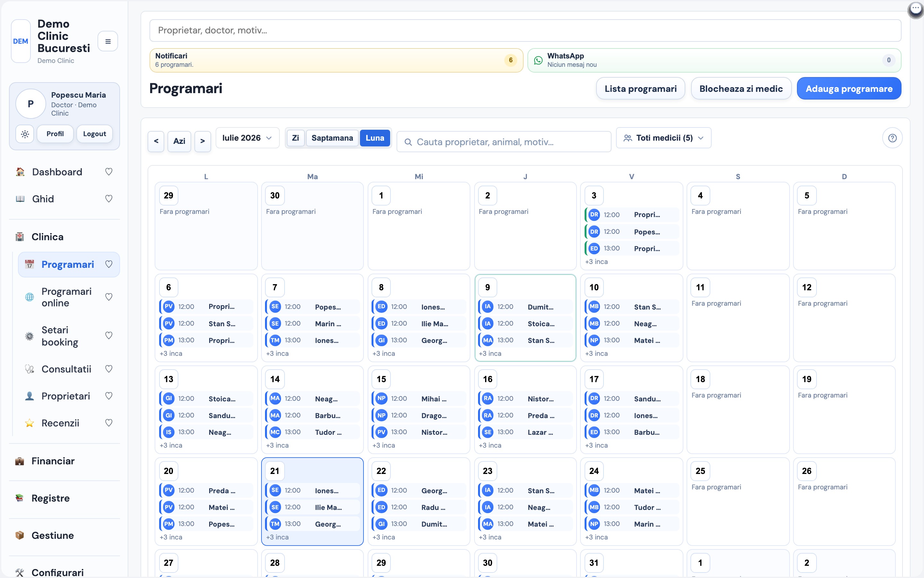Toggle favorite heart for Consultatii
924x578 pixels.
tap(109, 369)
